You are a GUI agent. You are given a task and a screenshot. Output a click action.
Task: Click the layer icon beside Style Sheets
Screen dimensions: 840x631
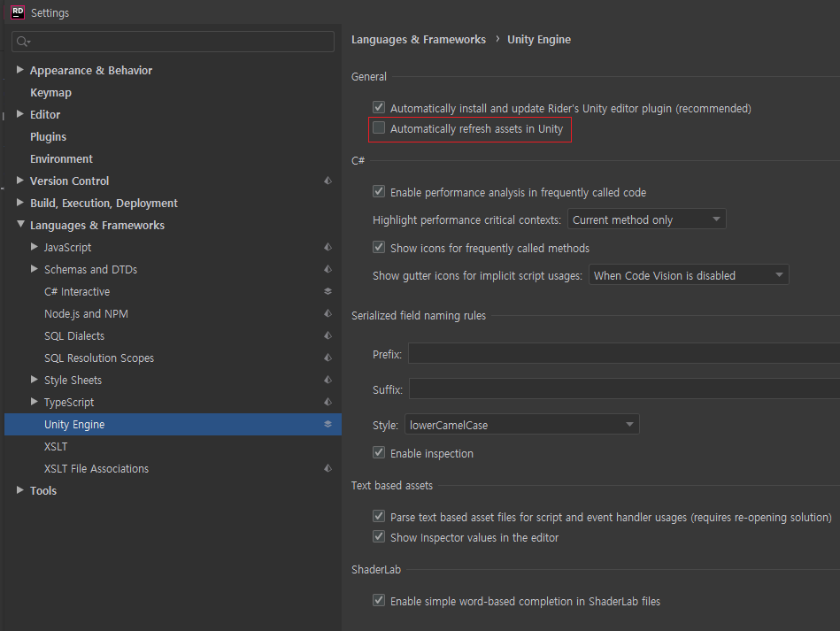[328, 380]
